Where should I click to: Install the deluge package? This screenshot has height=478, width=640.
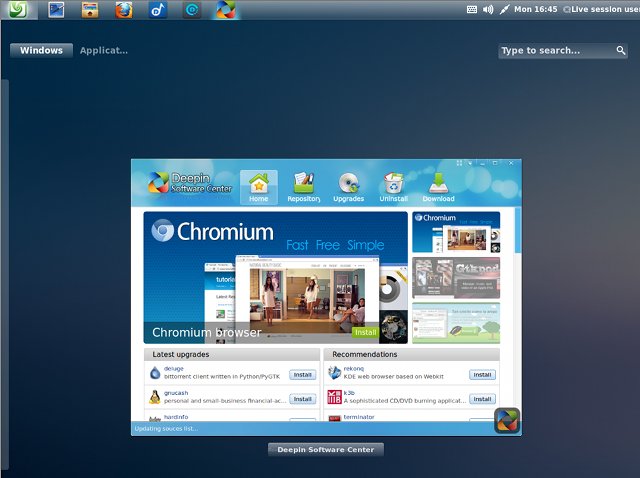(303, 375)
